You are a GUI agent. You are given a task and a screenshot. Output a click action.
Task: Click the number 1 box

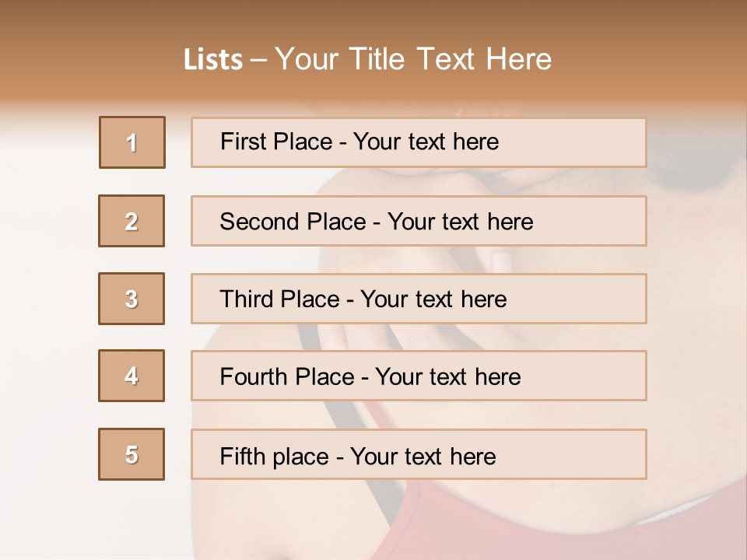132,142
